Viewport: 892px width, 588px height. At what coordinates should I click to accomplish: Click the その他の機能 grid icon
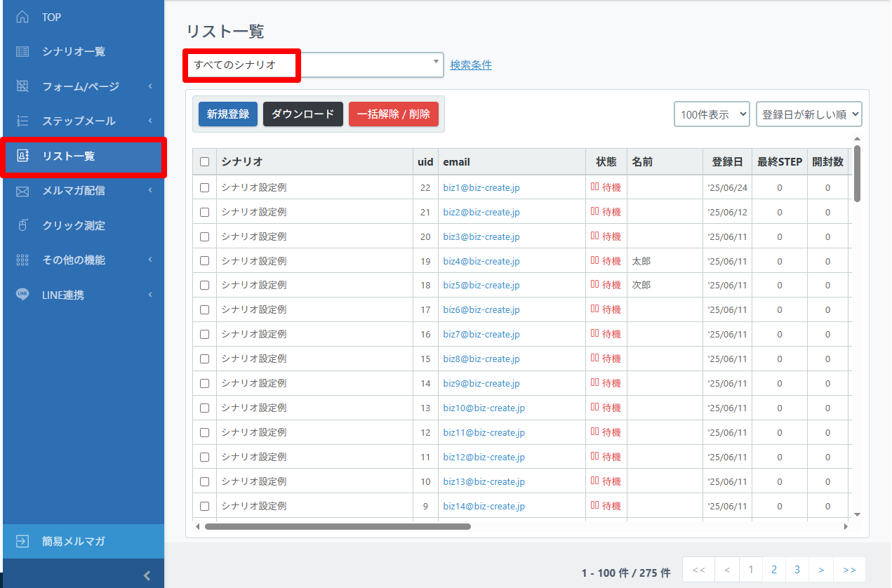(x=22, y=260)
